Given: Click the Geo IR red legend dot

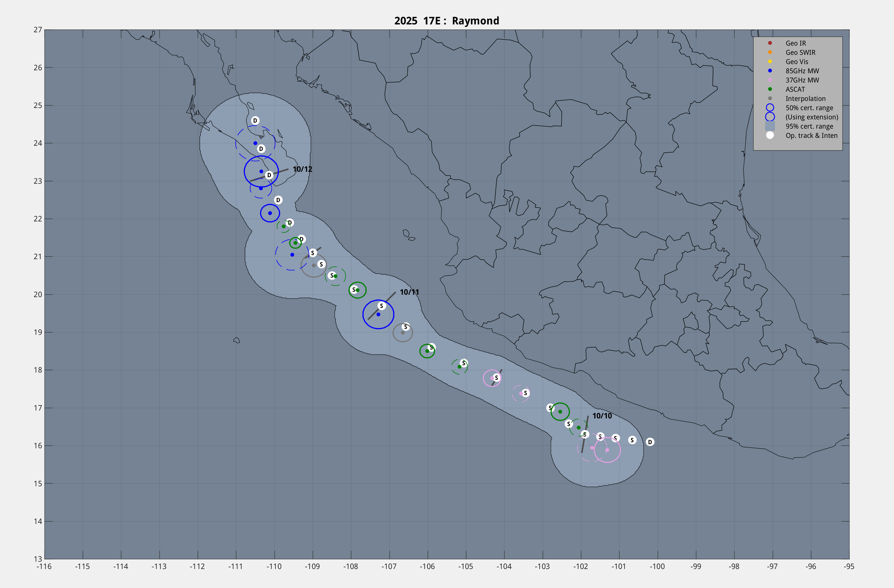Looking at the screenshot, I should coord(770,43).
